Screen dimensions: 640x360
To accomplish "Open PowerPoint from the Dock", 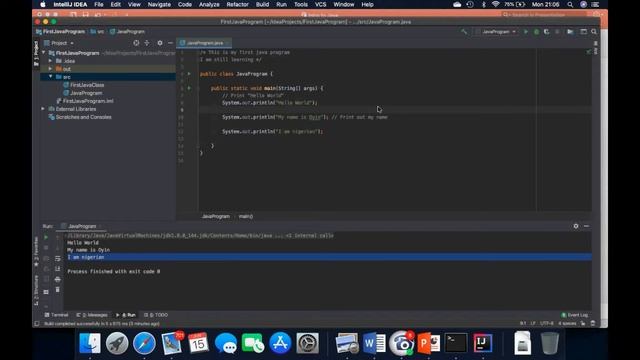I will point(429,343).
